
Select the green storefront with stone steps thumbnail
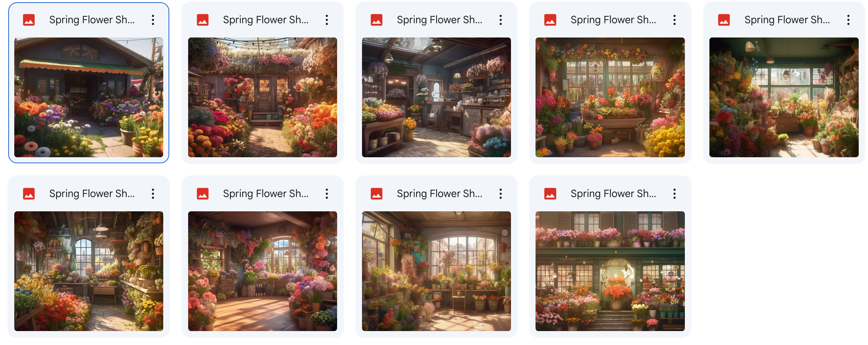coord(610,271)
